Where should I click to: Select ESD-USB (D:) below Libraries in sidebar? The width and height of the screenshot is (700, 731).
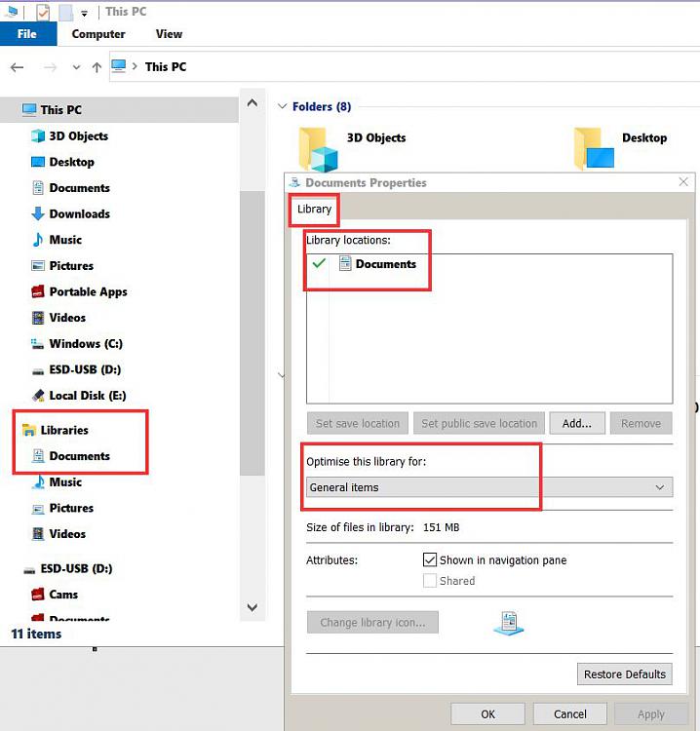pyautogui.click(x=76, y=569)
